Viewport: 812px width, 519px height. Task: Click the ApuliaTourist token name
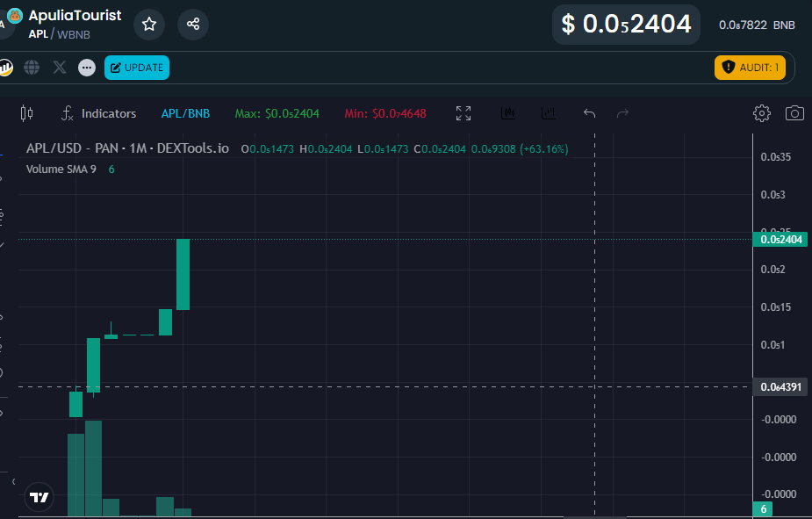[x=75, y=16]
